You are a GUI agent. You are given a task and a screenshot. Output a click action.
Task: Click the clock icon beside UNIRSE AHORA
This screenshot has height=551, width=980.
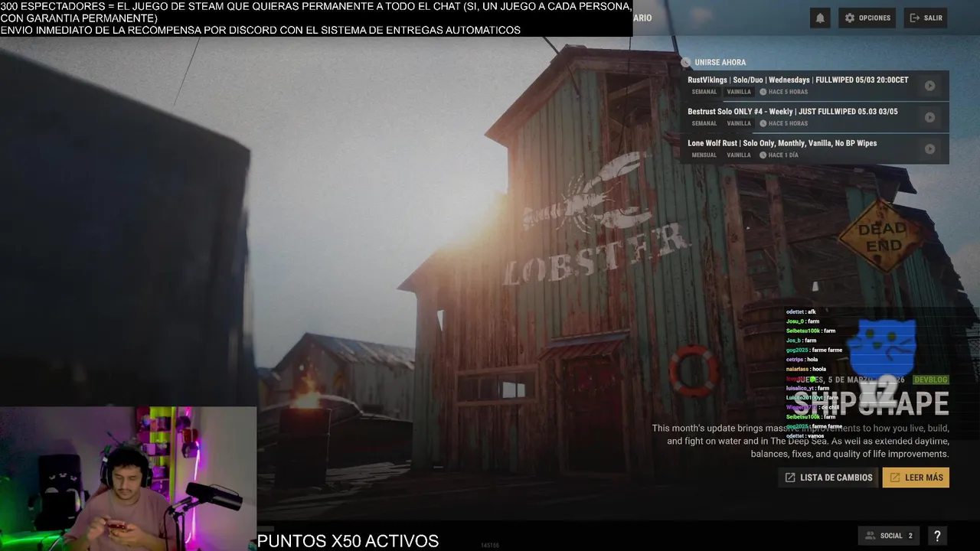pos(686,62)
